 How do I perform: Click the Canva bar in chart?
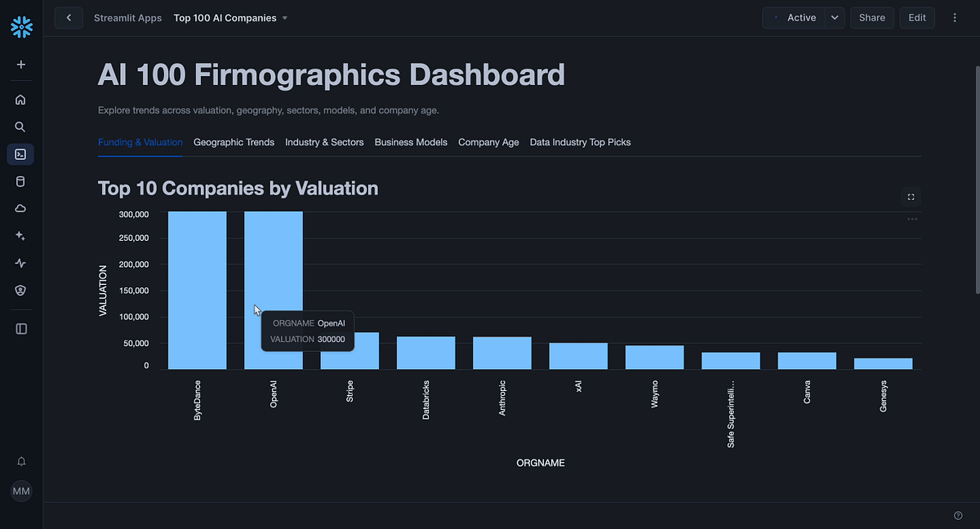pyautogui.click(x=807, y=361)
